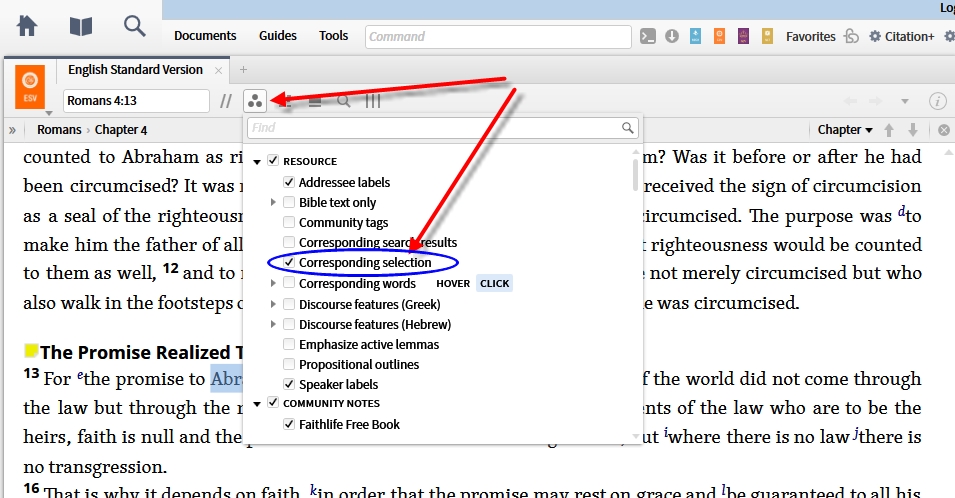Go to the Home page icon

point(27,26)
